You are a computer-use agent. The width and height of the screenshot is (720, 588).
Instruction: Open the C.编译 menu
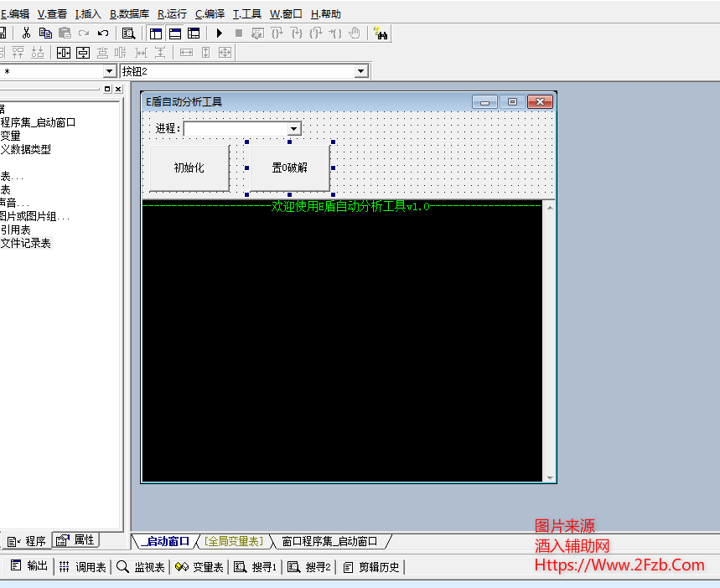[x=210, y=14]
